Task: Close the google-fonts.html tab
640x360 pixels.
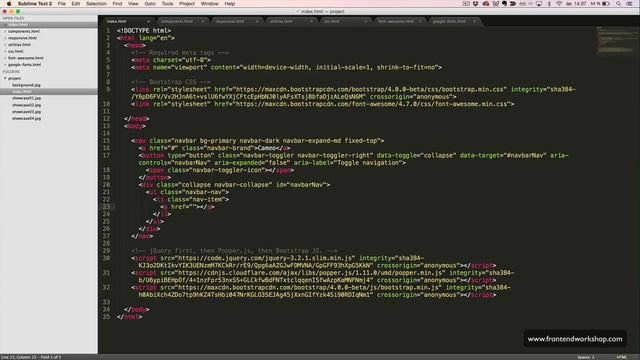Action: (x=474, y=21)
